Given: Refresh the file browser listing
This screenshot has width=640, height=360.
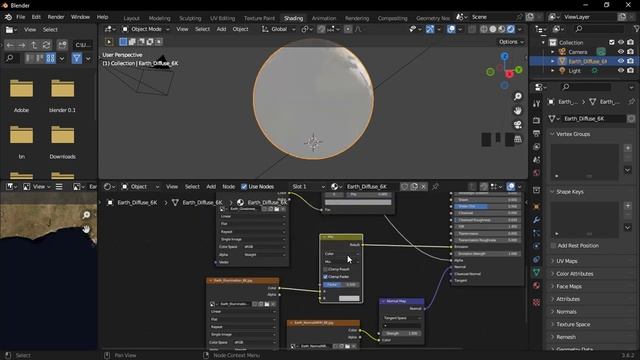Looking at the screenshot, I should click(47, 45).
